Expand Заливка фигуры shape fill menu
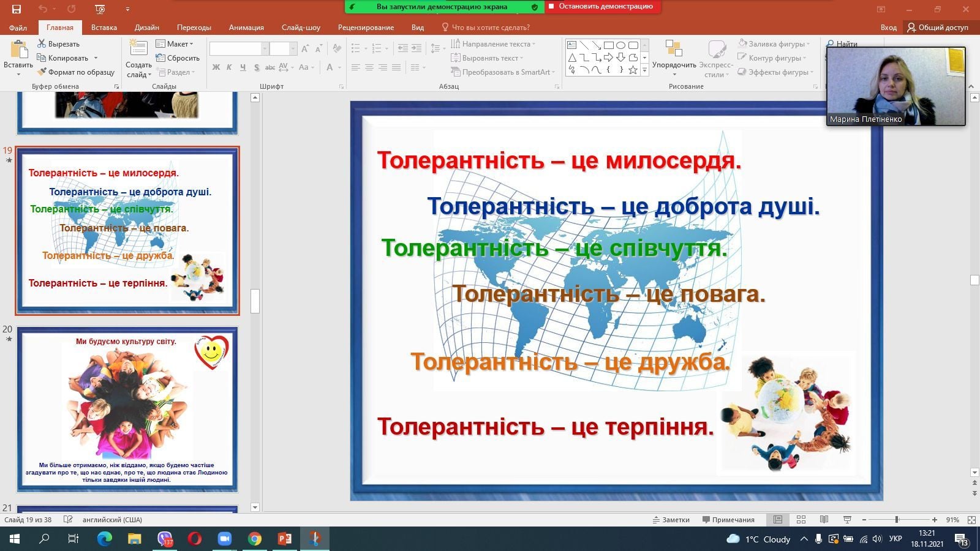The width and height of the screenshot is (980, 551). [774, 44]
